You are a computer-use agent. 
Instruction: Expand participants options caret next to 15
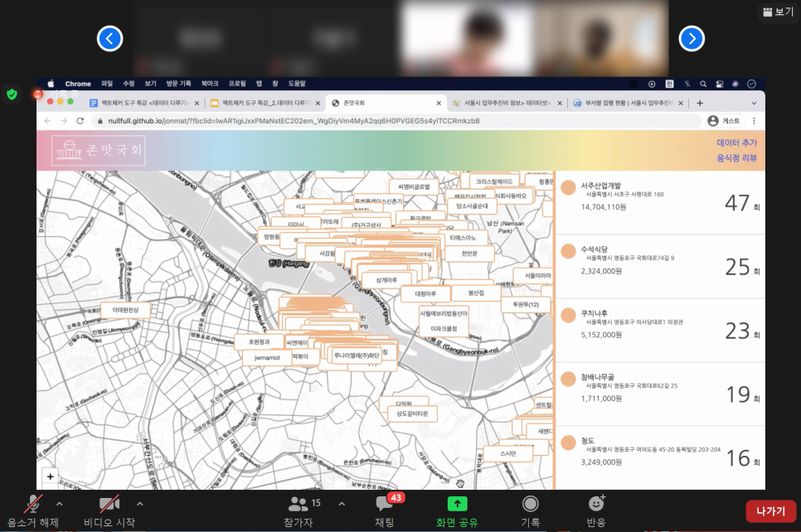coord(342,504)
